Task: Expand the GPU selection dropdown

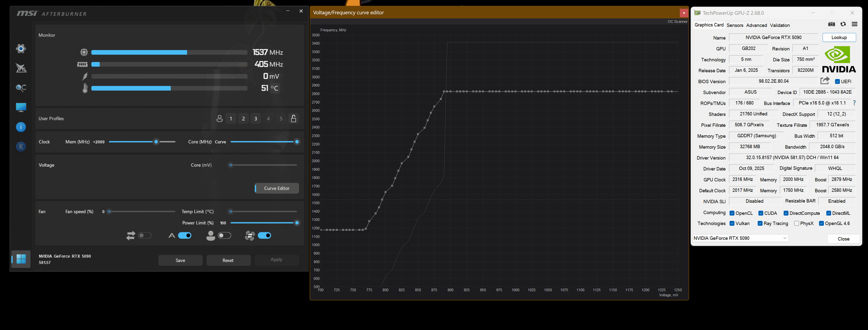Action: coord(785,238)
